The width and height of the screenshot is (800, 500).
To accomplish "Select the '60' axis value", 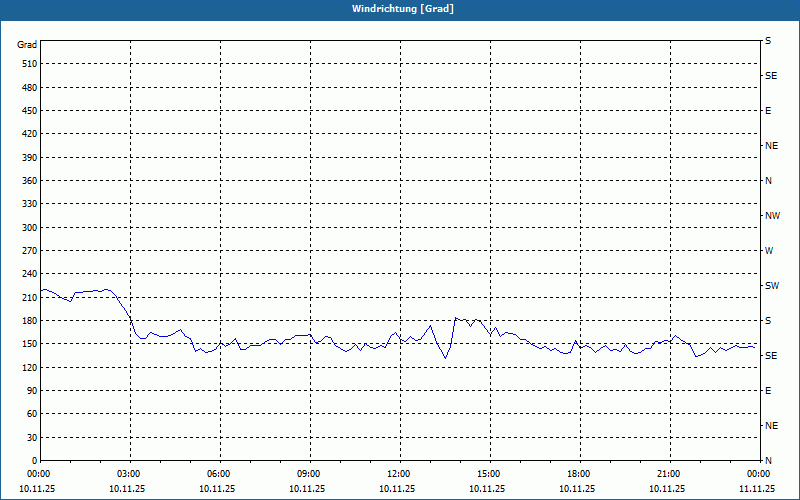I will 32,414.
